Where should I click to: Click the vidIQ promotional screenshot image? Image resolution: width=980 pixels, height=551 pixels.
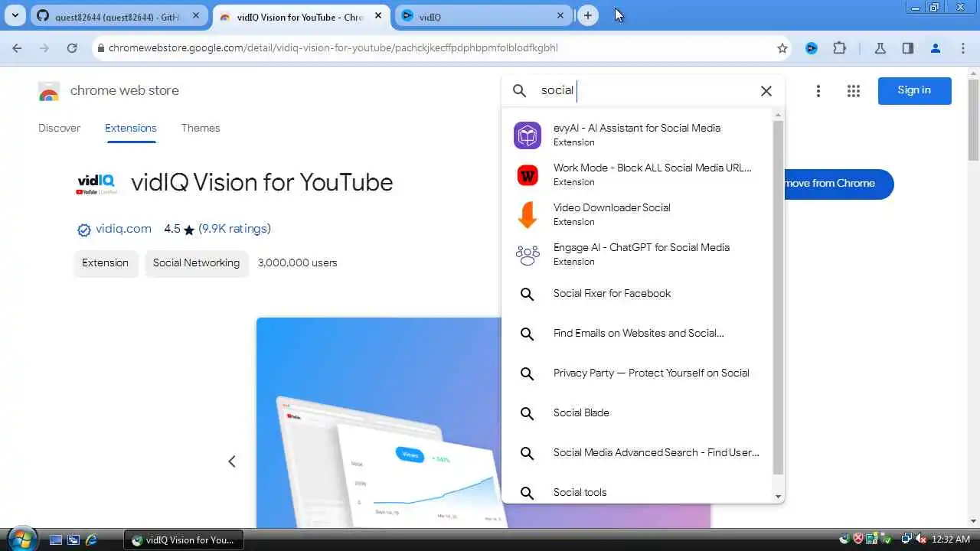point(378,422)
